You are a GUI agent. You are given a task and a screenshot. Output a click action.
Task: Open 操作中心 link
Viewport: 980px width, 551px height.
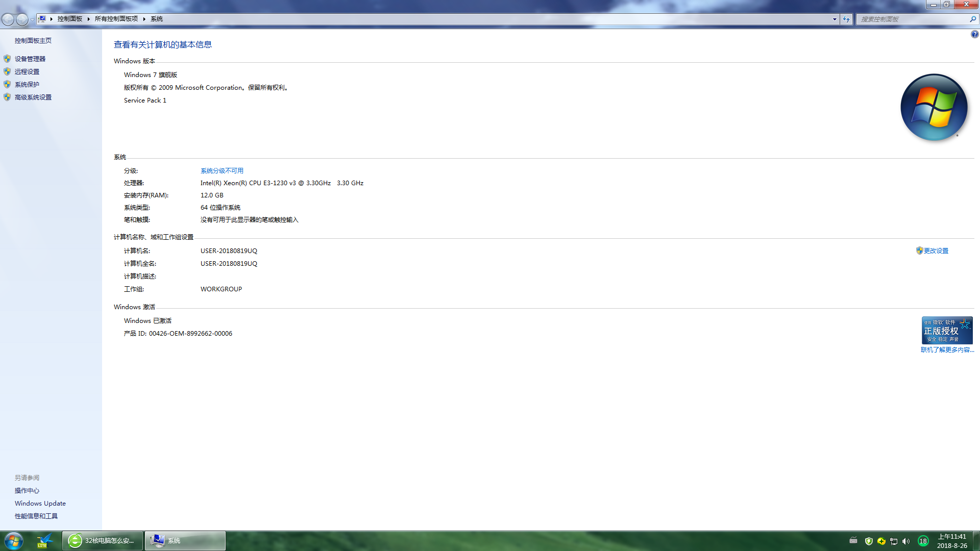click(27, 491)
